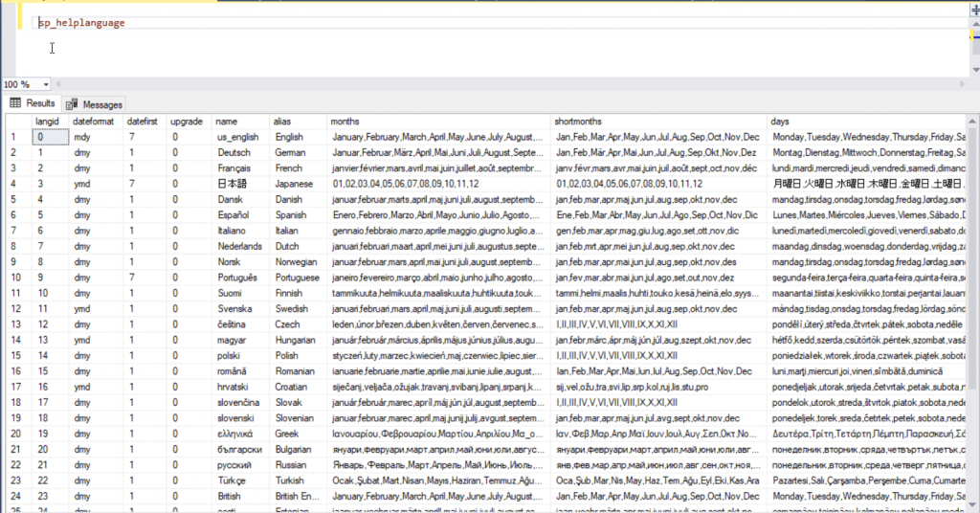The height and width of the screenshot is (513, 980).
Task: Select the British name cell
Action: click(x=240, y=496)
